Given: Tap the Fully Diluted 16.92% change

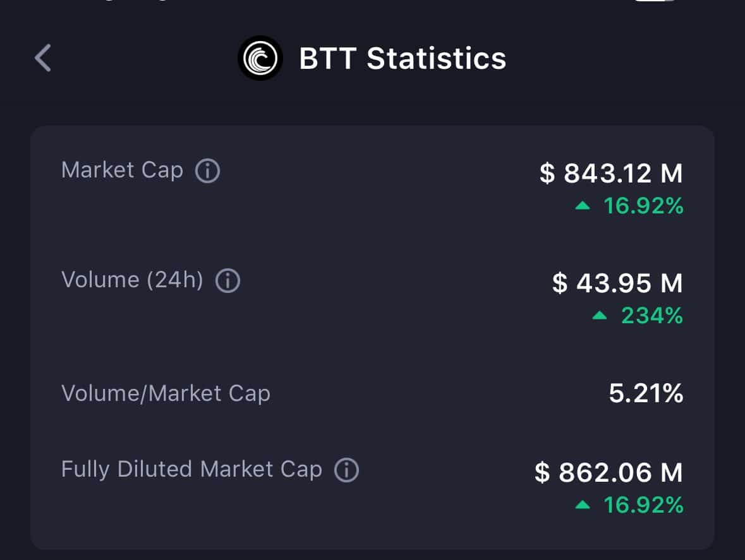Looking at the screenshot, I should [x=643, y=505].
